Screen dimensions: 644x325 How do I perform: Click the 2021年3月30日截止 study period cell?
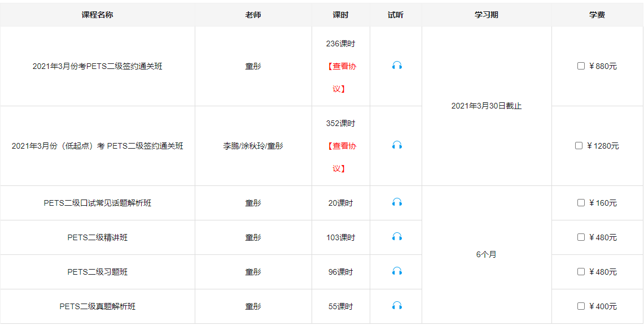[486, 106]
